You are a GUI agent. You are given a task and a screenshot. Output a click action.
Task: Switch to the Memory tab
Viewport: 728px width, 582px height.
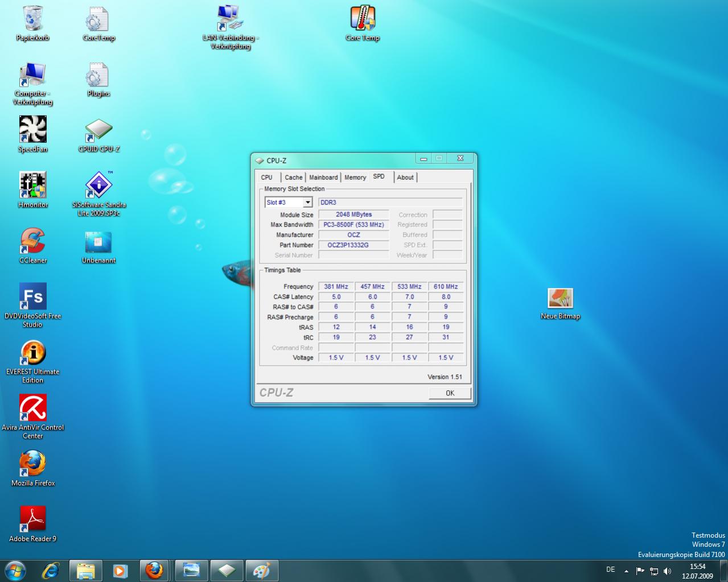tap(355, 178)
